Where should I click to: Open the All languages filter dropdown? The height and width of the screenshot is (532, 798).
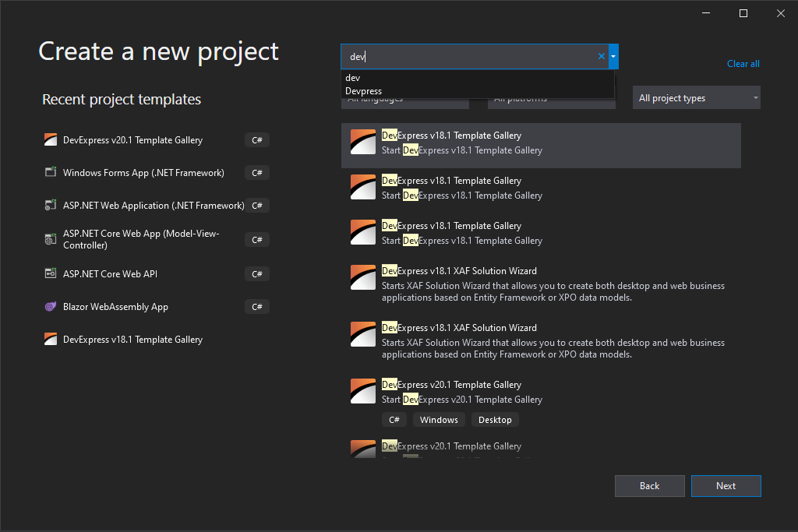click(405, 104)
